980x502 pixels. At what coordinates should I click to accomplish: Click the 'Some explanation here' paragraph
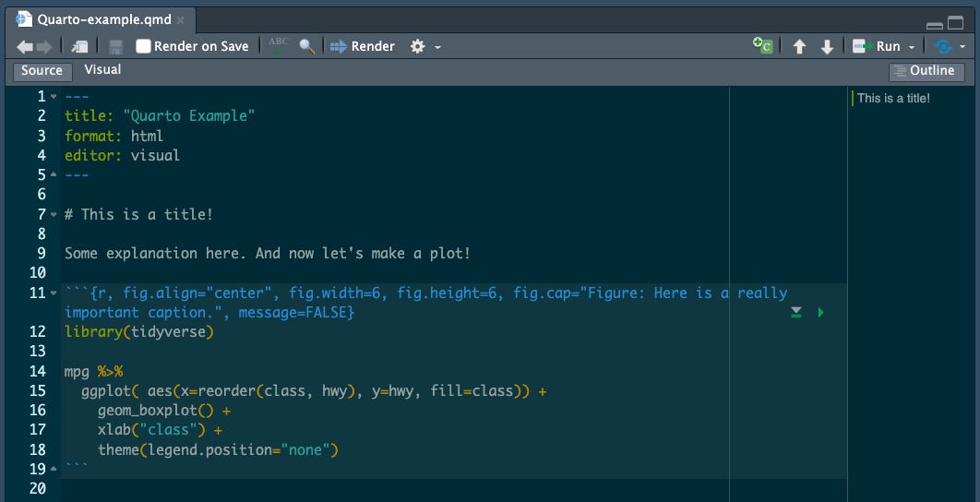coord(267,253)
